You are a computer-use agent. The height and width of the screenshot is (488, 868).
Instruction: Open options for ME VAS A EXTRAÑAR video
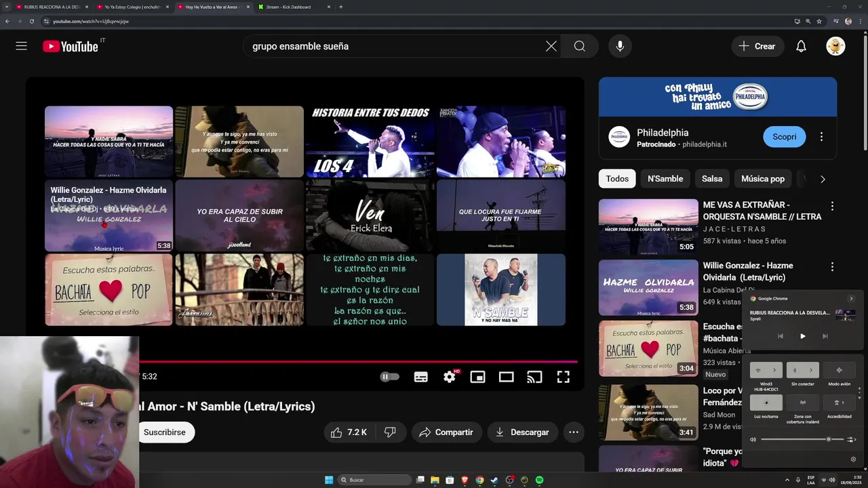pos(832,206)
